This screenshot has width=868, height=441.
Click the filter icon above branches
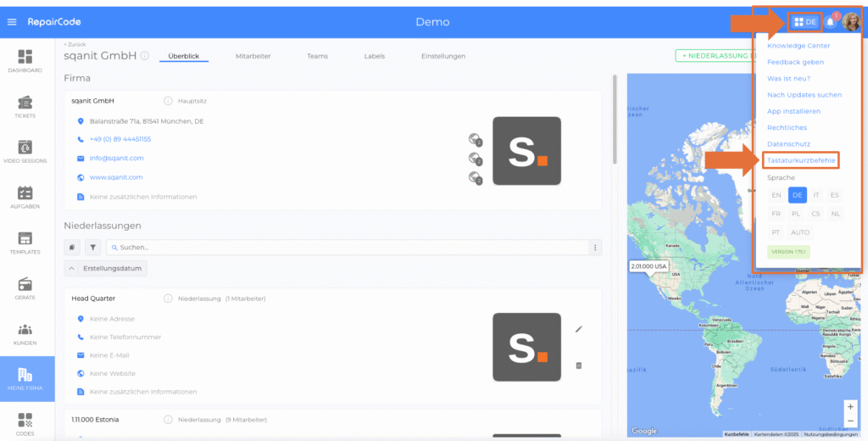91,248
